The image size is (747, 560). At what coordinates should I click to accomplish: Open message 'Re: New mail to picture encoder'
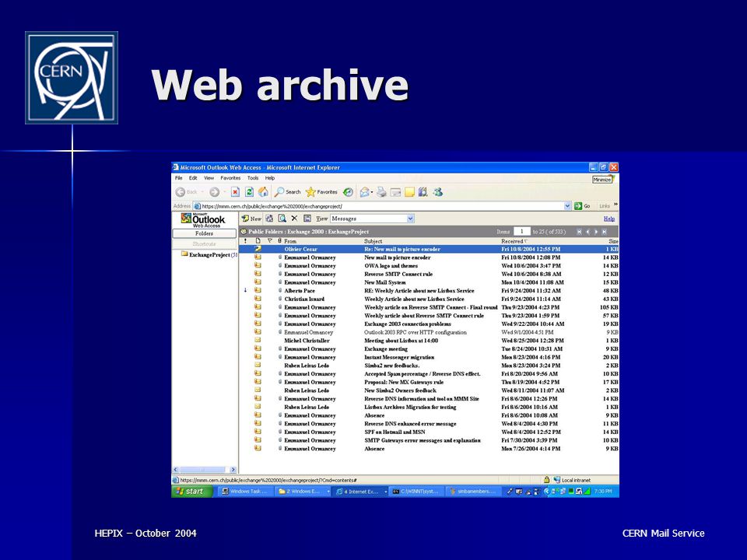coord(429,249)
